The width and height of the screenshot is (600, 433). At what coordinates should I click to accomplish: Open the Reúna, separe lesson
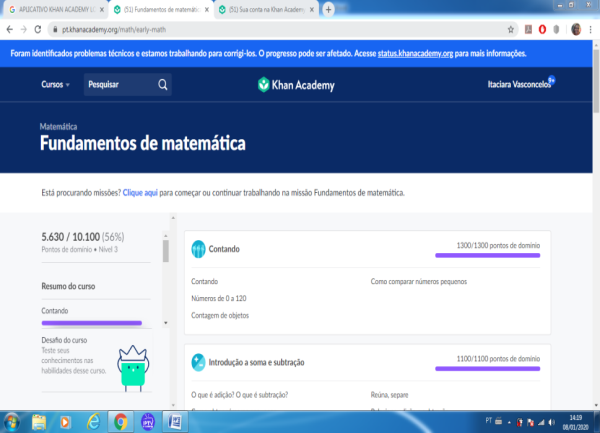389,395
